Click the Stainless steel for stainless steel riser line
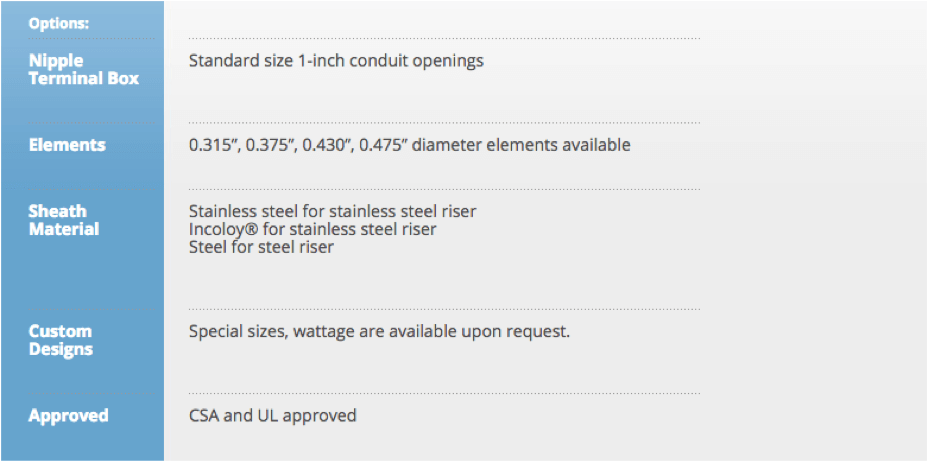Screen dimensions: 928x463 click(x=332, y=211)
